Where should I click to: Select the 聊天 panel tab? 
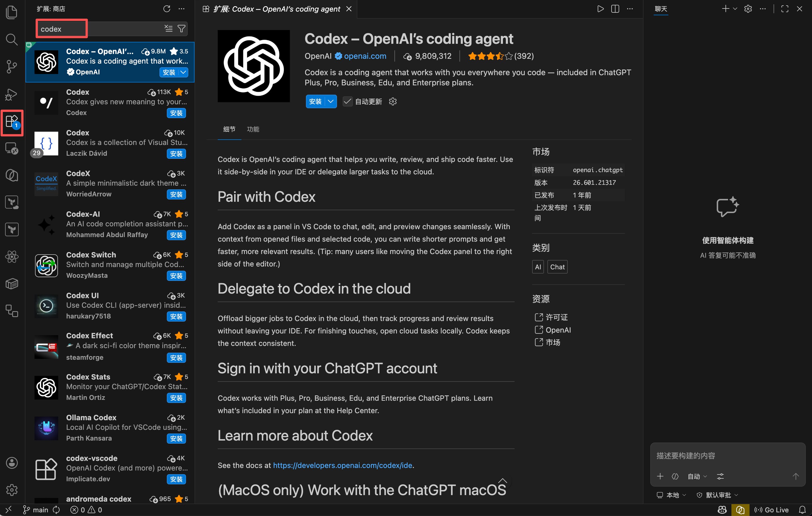point(660,9)
